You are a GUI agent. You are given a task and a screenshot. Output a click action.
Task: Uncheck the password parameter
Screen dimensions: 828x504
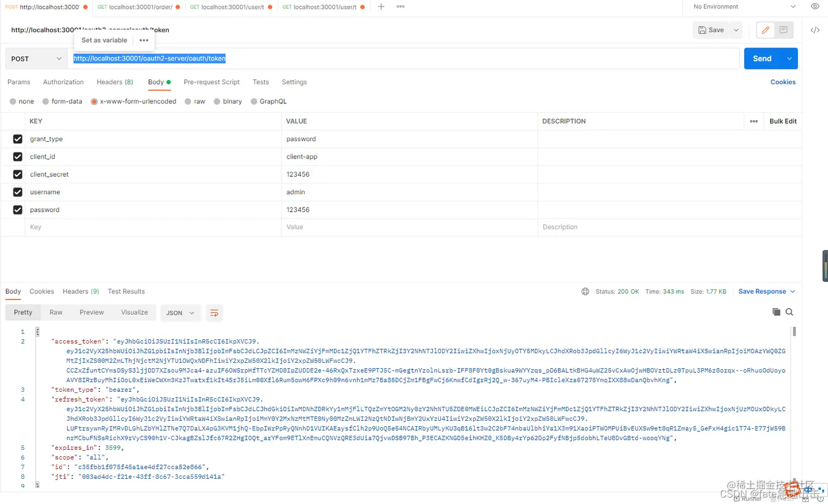[x=18, y=210]
